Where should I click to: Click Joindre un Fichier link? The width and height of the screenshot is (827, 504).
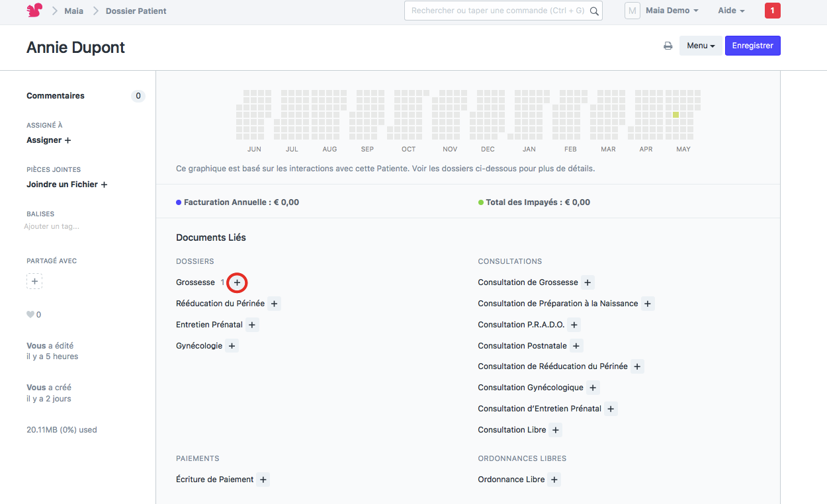[x=67, y=185]
